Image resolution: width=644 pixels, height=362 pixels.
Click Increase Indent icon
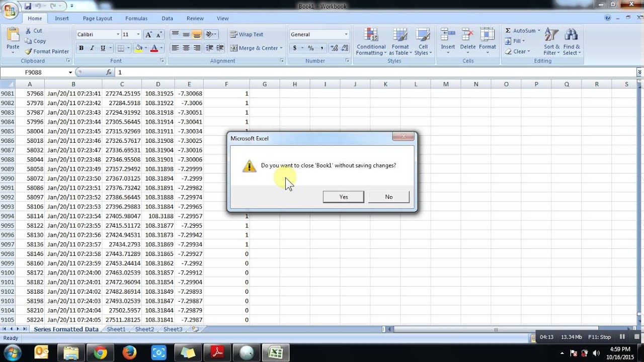click(220, 48)
